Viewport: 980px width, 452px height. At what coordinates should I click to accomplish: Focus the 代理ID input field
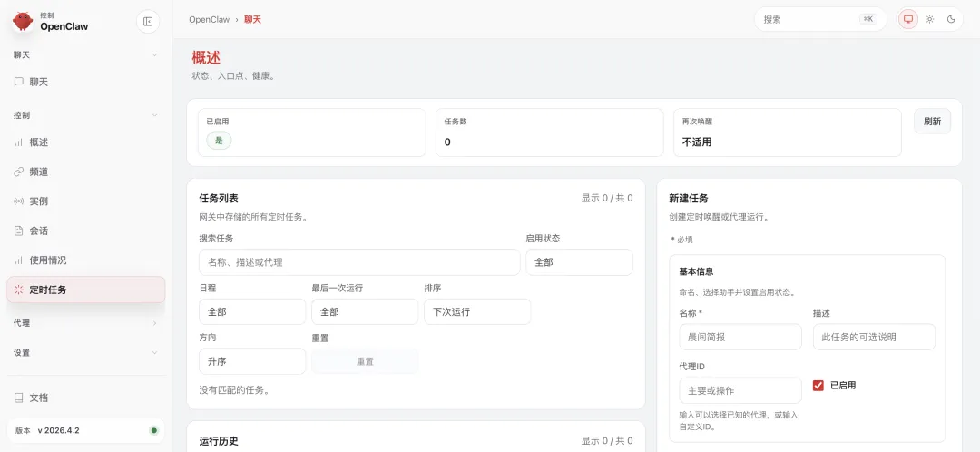click(740, 390)
